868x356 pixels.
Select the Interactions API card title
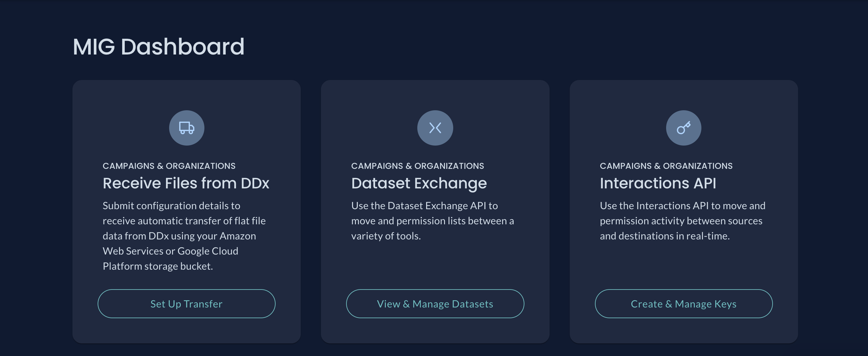coord(657,183)
